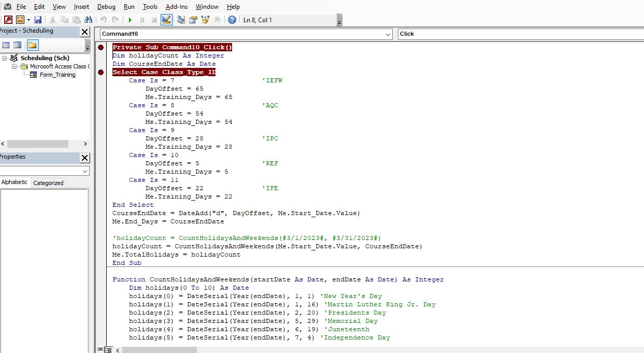Click the Find binoculars icon
Screen dimensions: 644x353
click(88, 20)
